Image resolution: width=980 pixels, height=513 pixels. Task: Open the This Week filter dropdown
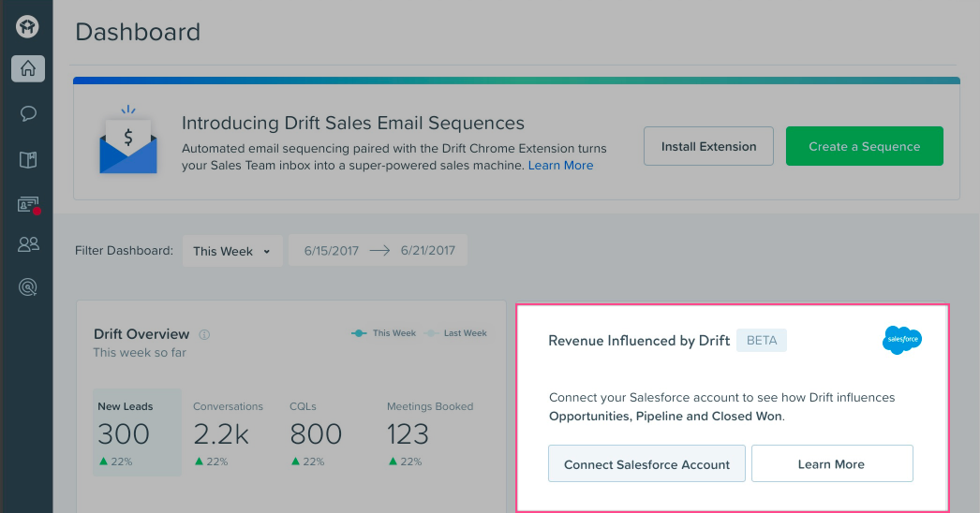[x=232, y=251]
